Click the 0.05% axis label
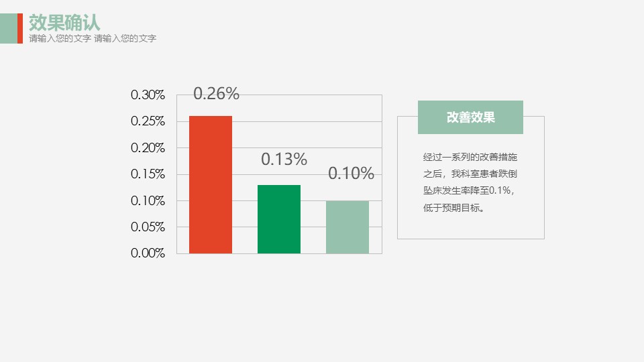 pos(148,227)
